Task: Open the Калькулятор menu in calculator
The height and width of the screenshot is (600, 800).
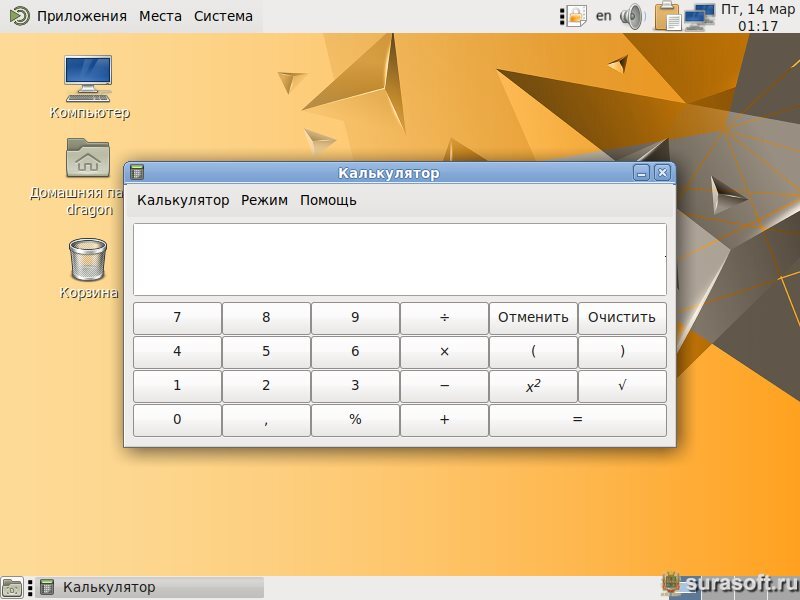Action: click(183, 200)
